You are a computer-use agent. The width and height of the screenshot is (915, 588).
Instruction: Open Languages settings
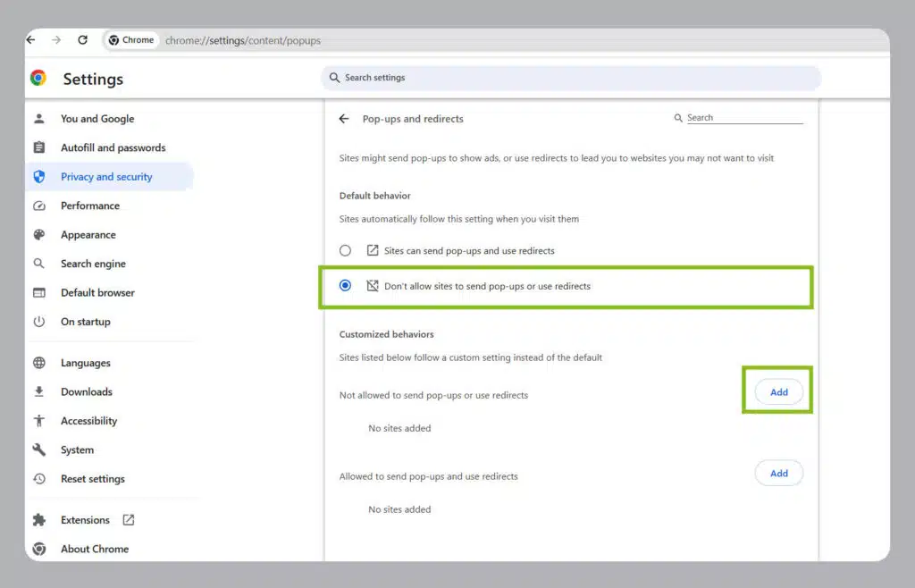click(x=85, y=363)
